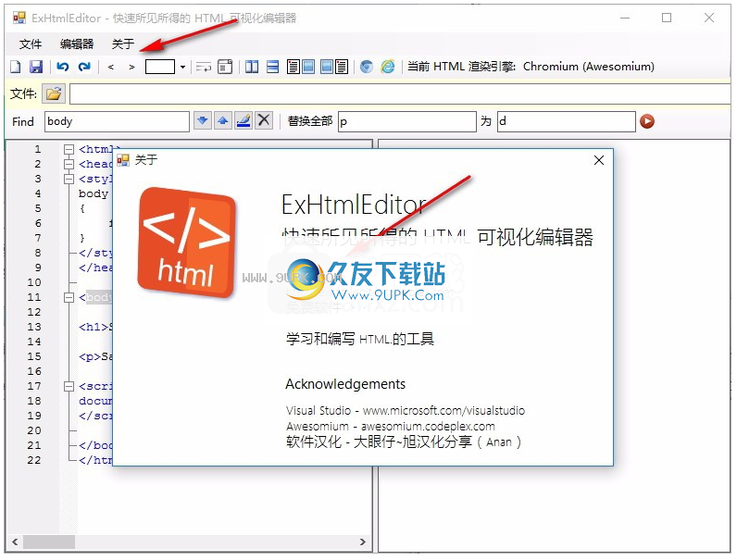Close the 关于 dialog
This screenshot has width=737, height=560.
click(x=599, y=160)
